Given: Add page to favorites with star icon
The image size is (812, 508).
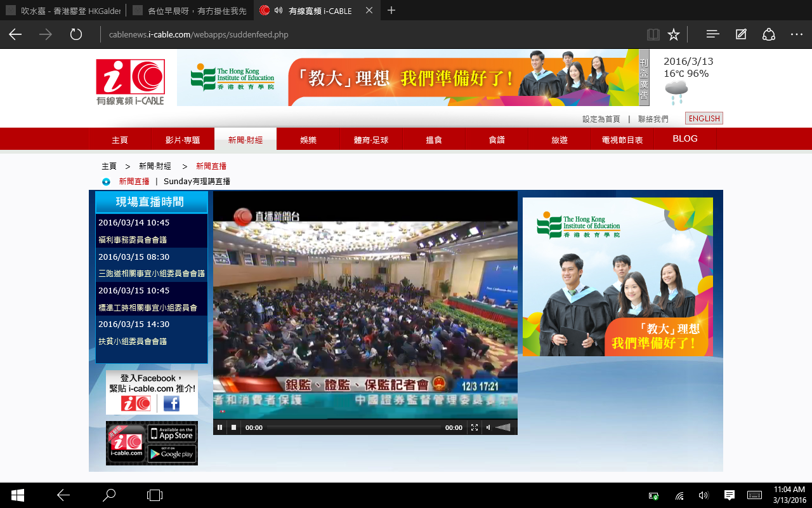Looking at the screenshot, I should [x=674, y=34].
